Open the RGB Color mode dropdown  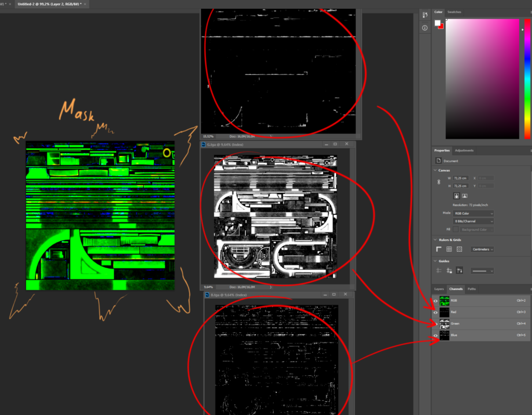click(473, 213)
